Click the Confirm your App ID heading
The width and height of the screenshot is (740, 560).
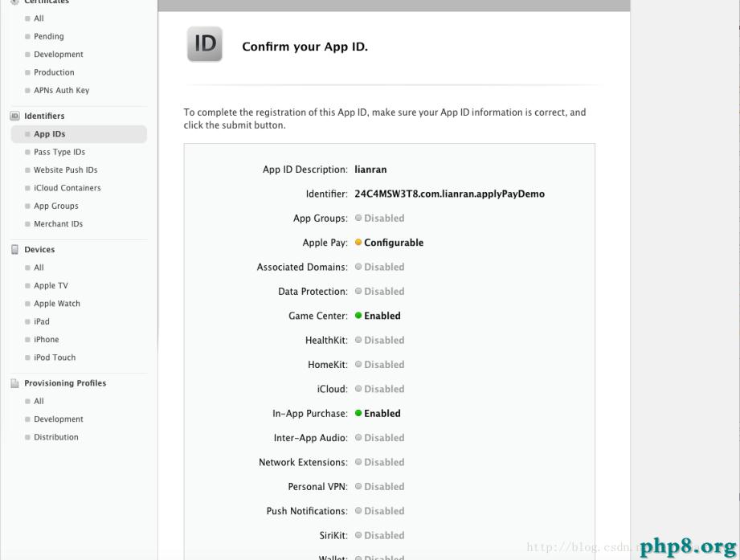(305, 47)
